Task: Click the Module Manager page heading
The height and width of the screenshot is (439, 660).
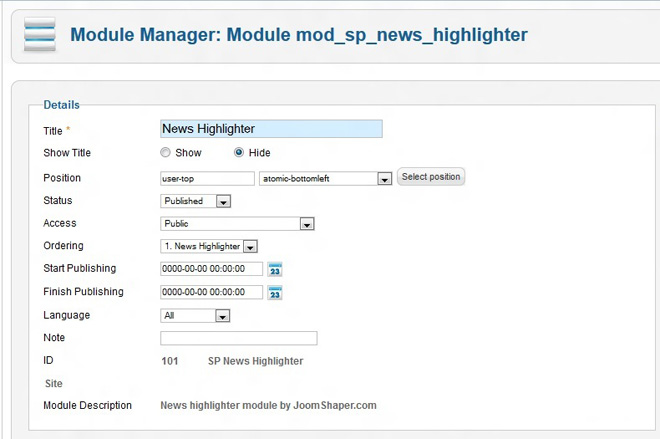Action: coord(298,36)
